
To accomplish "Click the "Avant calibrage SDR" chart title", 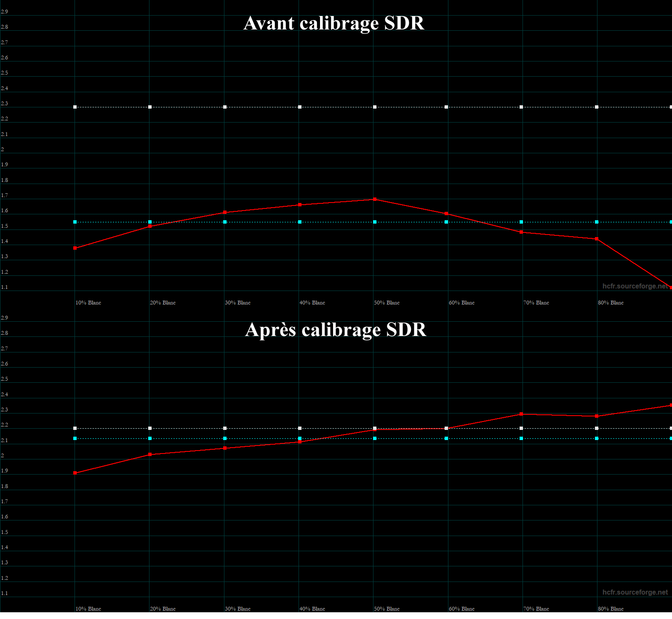I will coord(334,24).
